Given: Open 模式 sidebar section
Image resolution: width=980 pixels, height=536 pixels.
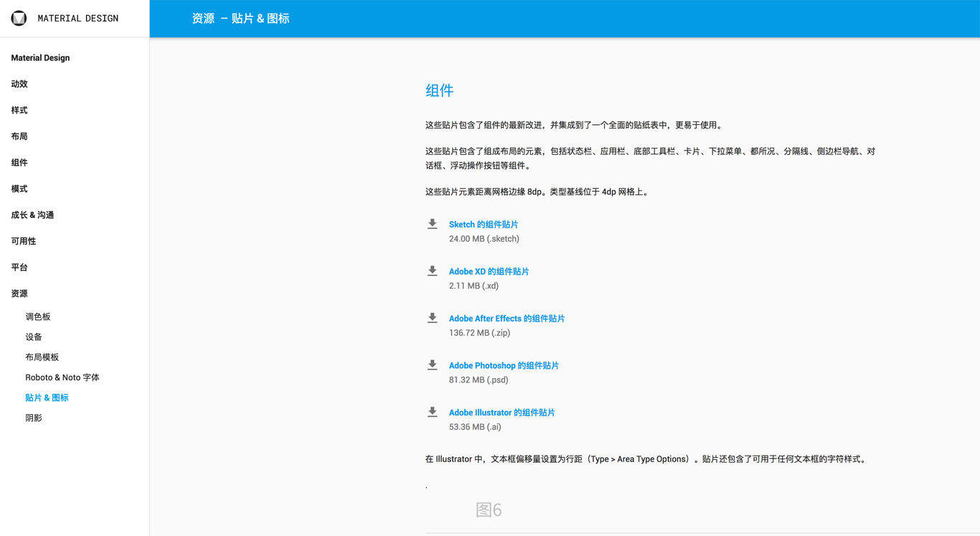Looking at the screenshot, I should [x=19, y=189].
